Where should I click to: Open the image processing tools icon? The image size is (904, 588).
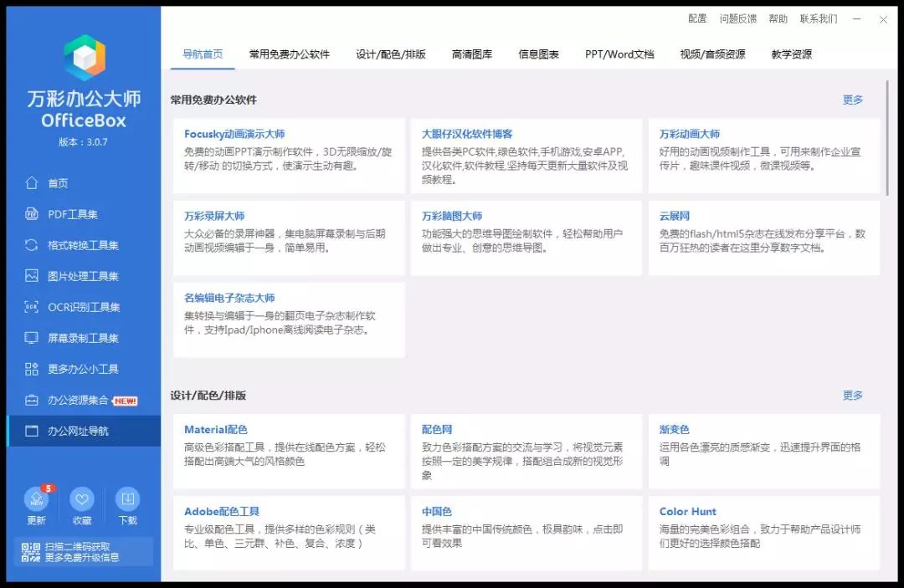[x=32, y=276]
